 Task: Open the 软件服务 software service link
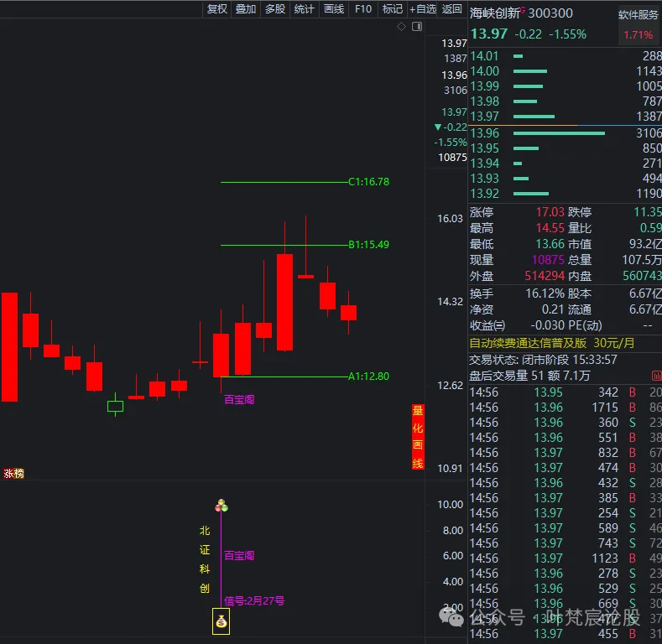pyautogui.click(x=639, y=15)
